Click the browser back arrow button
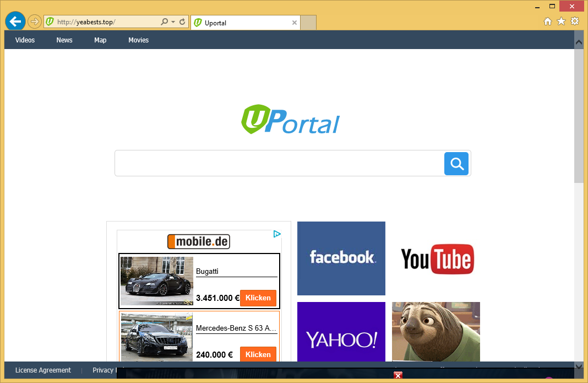The width and height of the screenshot is (588, 383). tap(15, 21)
